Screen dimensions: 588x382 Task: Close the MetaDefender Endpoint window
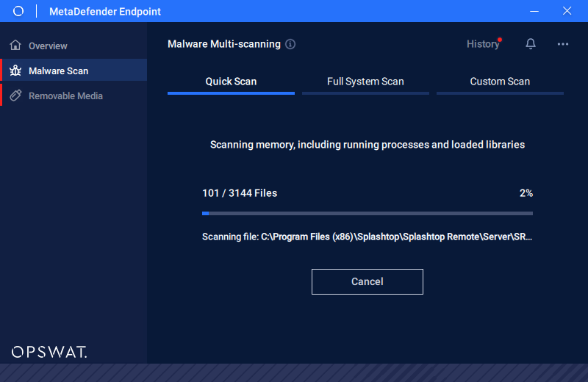click(567, 11)
